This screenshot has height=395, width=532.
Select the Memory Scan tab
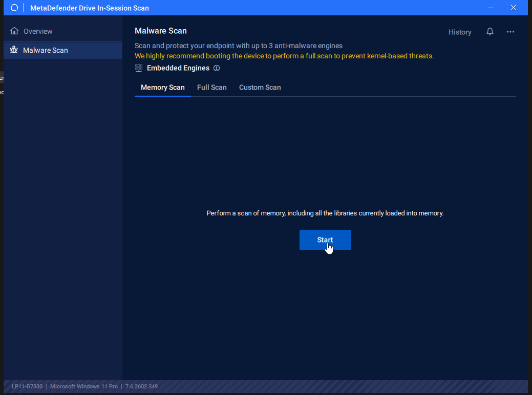162,87
